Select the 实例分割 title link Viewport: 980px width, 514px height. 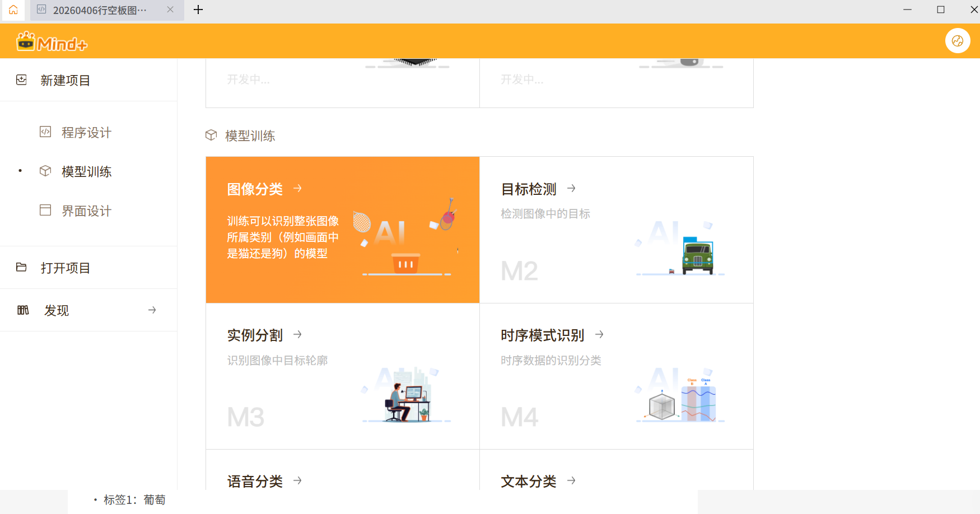click(x=255, y=335)
